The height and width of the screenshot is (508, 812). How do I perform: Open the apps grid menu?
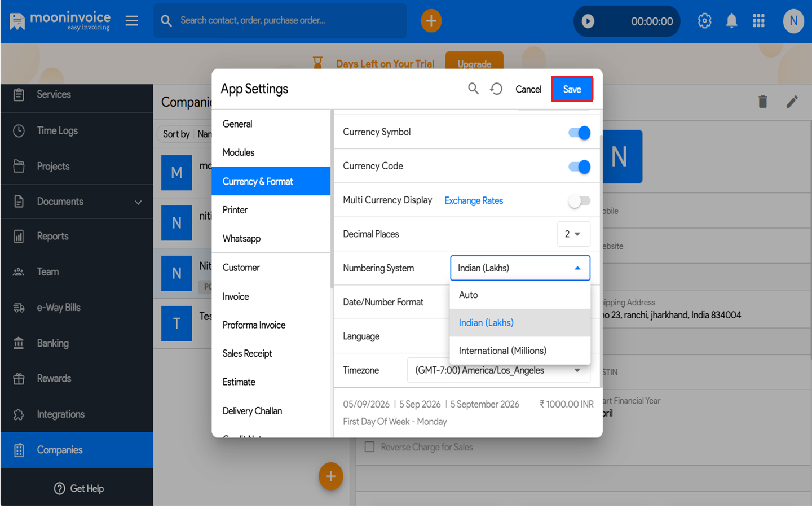(x=758, y=21)
